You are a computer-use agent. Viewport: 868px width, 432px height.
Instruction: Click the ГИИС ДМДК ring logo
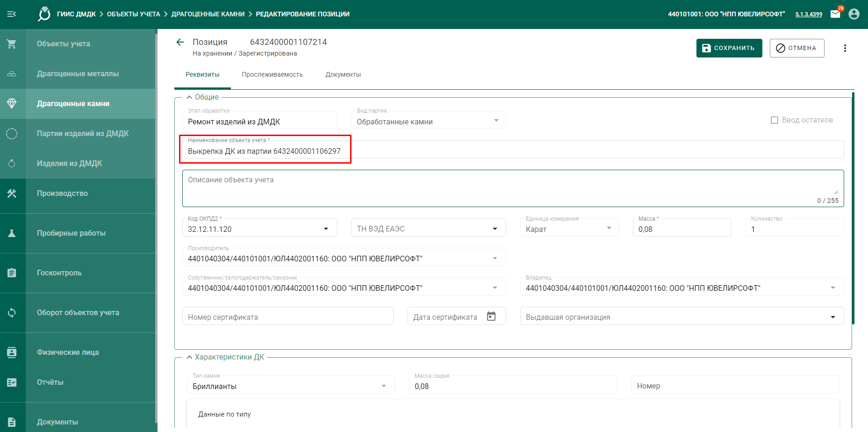tap(44, 14)
